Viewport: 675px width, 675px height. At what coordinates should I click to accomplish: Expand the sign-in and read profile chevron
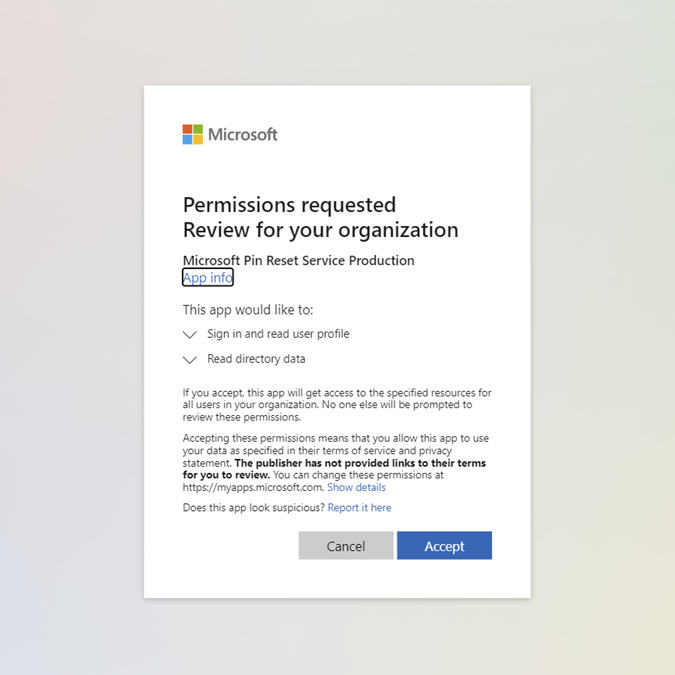point(190,335)
